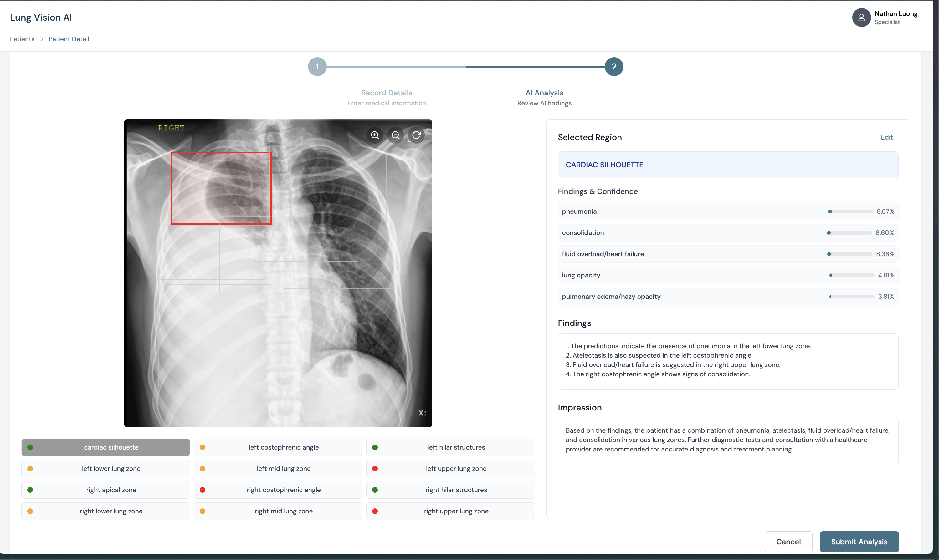Open the AI Analysis step
The height and width of the screenshot is (560, 939).
coord(544,93)
